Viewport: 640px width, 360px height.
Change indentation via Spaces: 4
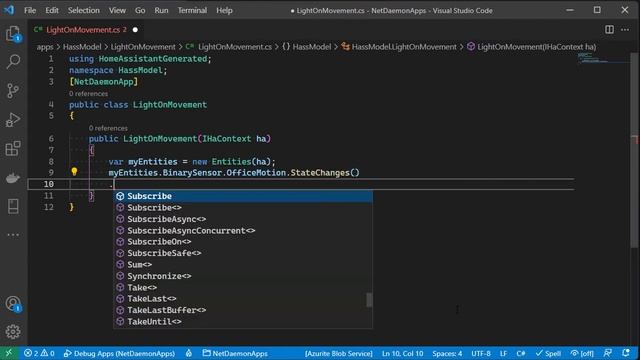pos(447,353)
